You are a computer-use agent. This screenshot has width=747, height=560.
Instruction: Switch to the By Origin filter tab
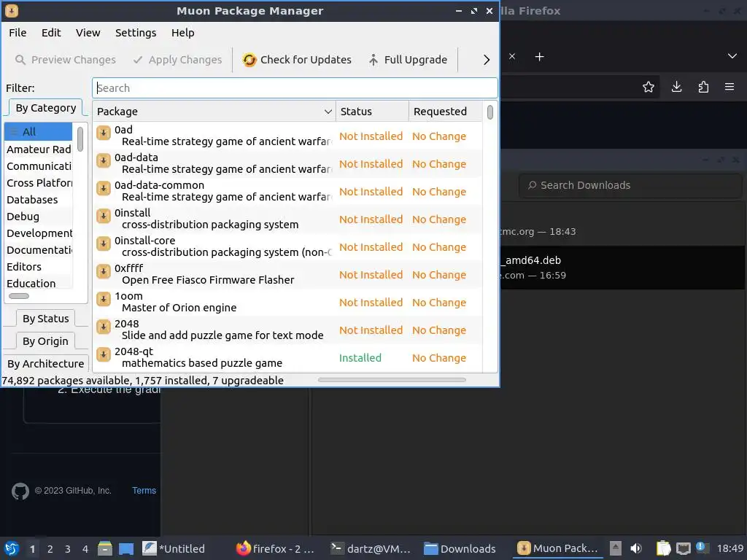click(45, 341)
